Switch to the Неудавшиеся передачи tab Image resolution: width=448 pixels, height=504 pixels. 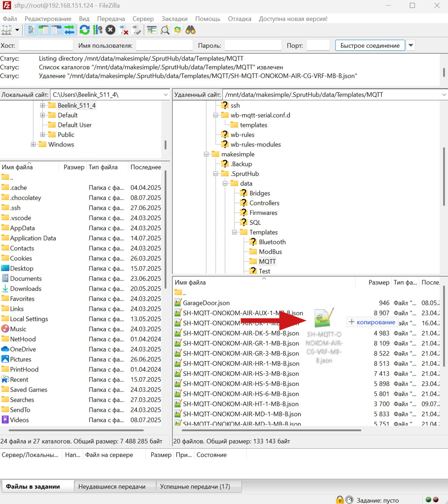tap(112, 487)
